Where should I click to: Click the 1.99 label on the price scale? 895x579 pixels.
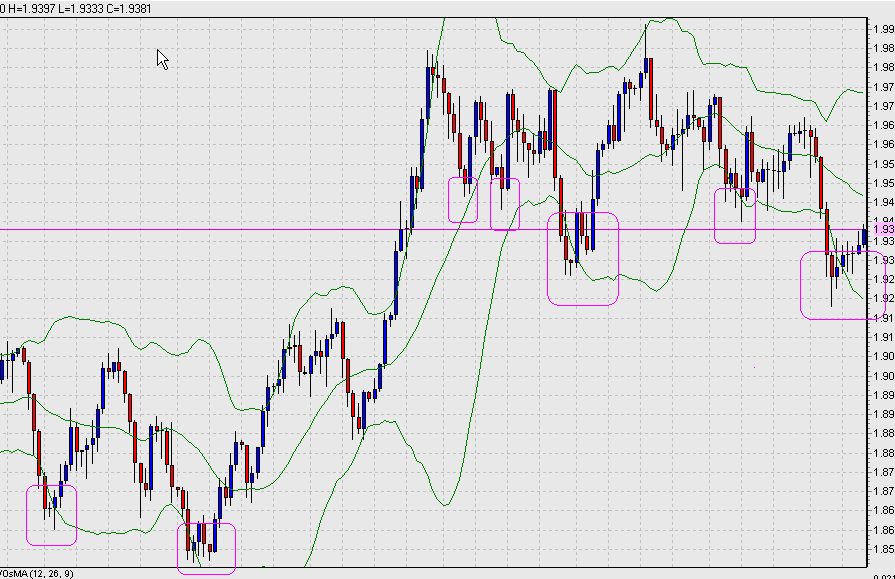click(884, 29)
